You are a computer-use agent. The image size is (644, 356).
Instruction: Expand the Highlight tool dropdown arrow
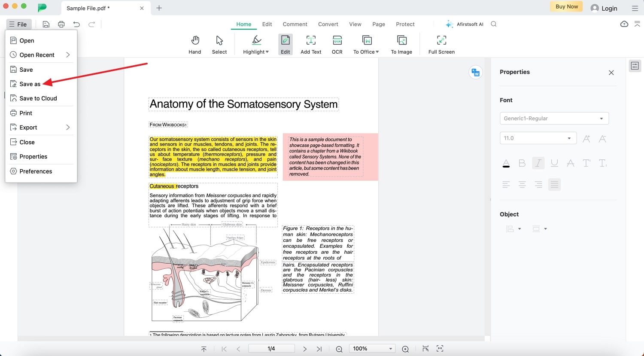click(267, 52)
